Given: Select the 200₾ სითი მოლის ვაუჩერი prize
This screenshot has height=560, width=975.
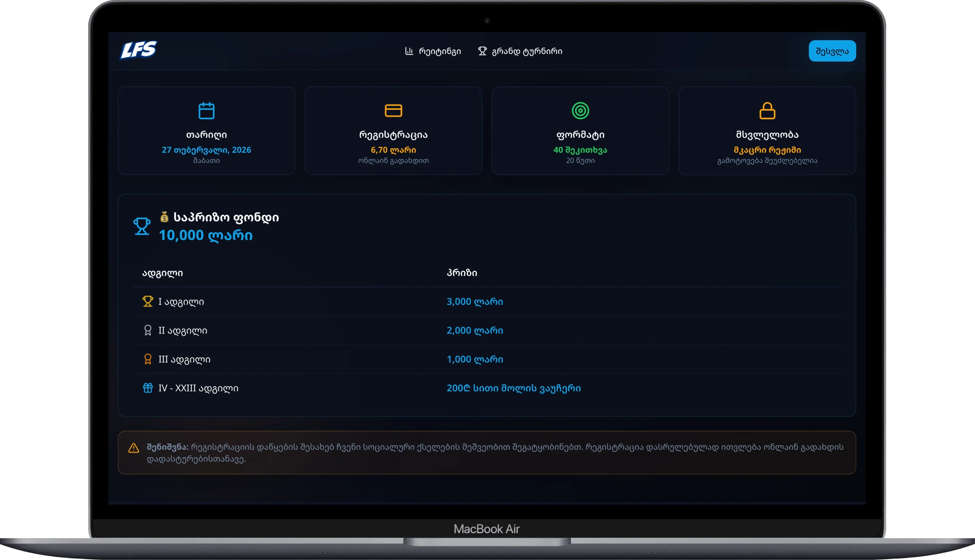Looking at the screenshot, I should tap(514, 388).
